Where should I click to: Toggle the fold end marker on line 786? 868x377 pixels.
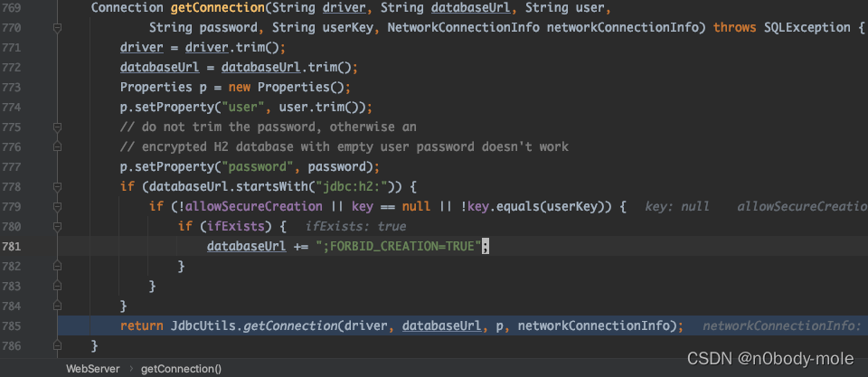coord(57,346)
